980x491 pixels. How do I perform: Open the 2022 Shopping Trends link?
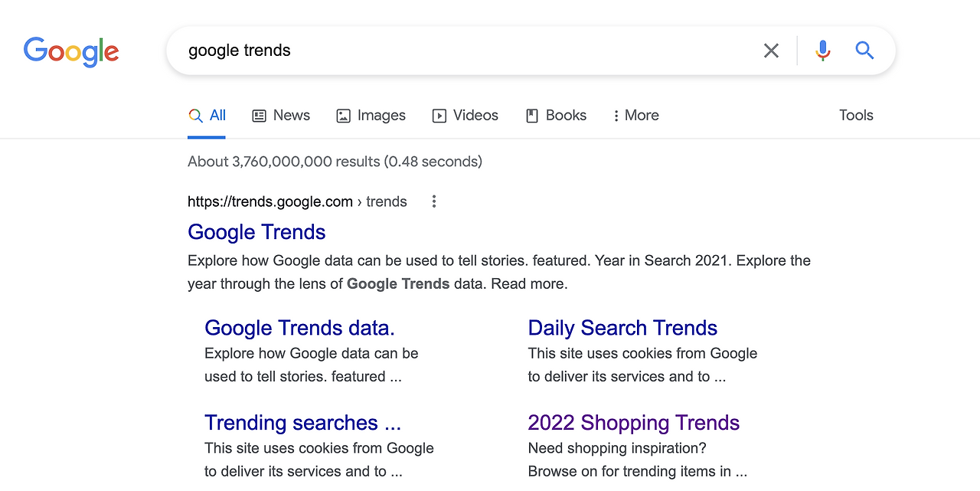point(633,423)
